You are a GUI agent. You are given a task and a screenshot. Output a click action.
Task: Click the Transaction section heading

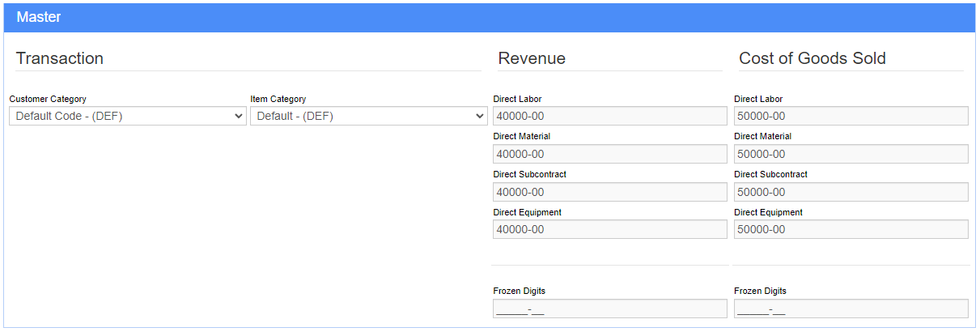[x=60, y=58]
